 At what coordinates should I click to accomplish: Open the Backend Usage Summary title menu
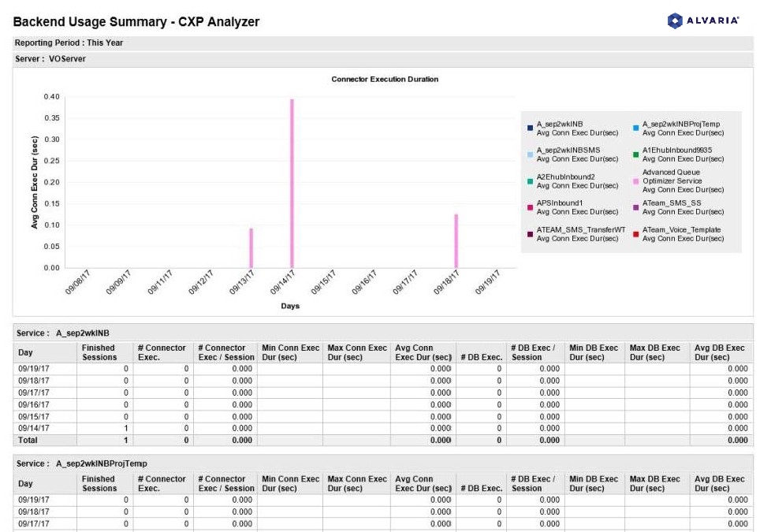tap(136, 21)
